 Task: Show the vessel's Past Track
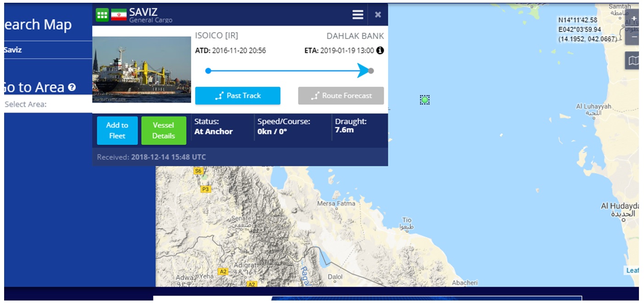point(238,95)
